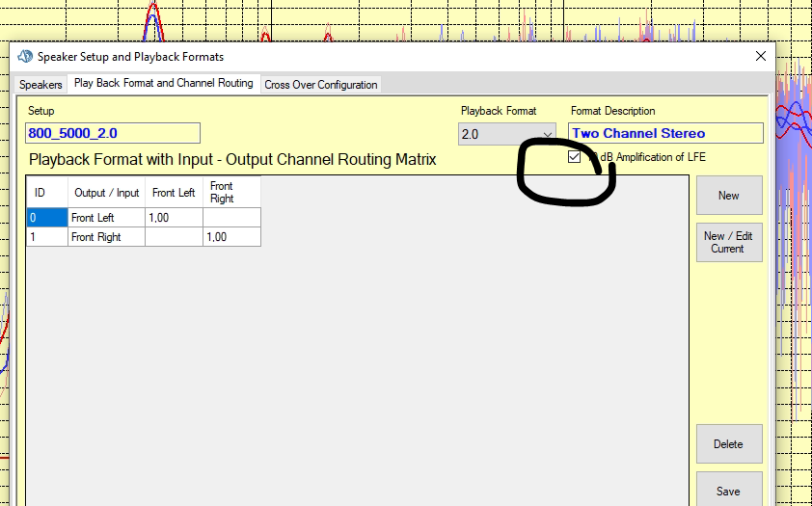
Task: Close the Speaker Setup dialog
Action: [x=760, y=56]
